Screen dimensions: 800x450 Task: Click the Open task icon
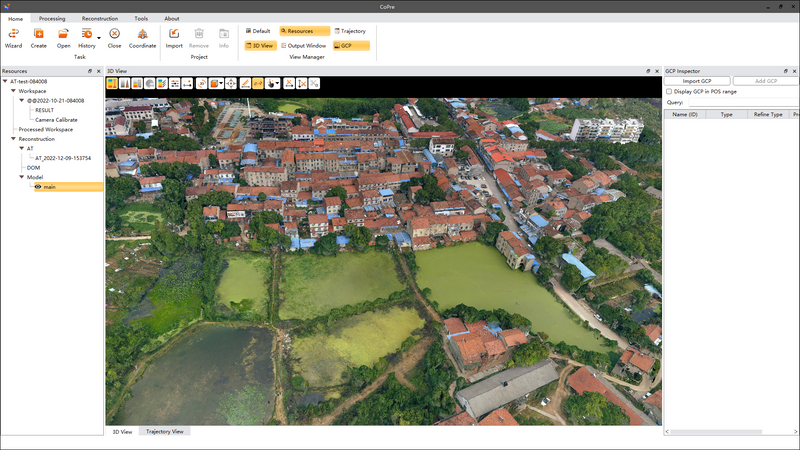click(x=64, y=37)
